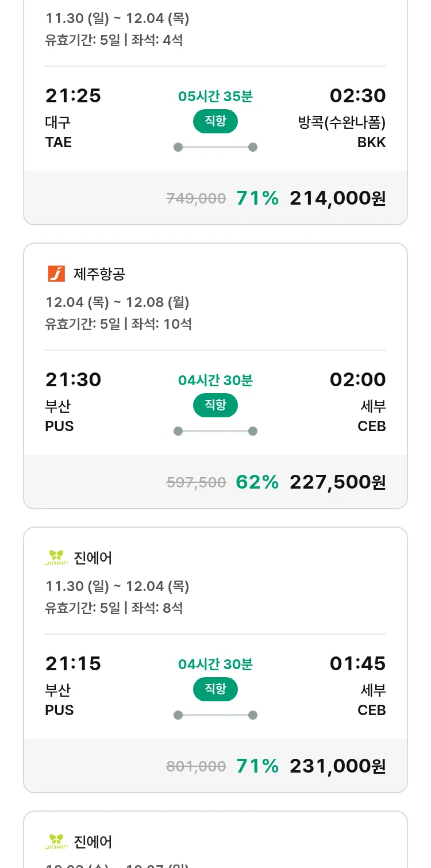The image size is (431, 868).
Task: Tap the 직항 badge on the Daegu–Bangkok flight
Action: (215, 121)
